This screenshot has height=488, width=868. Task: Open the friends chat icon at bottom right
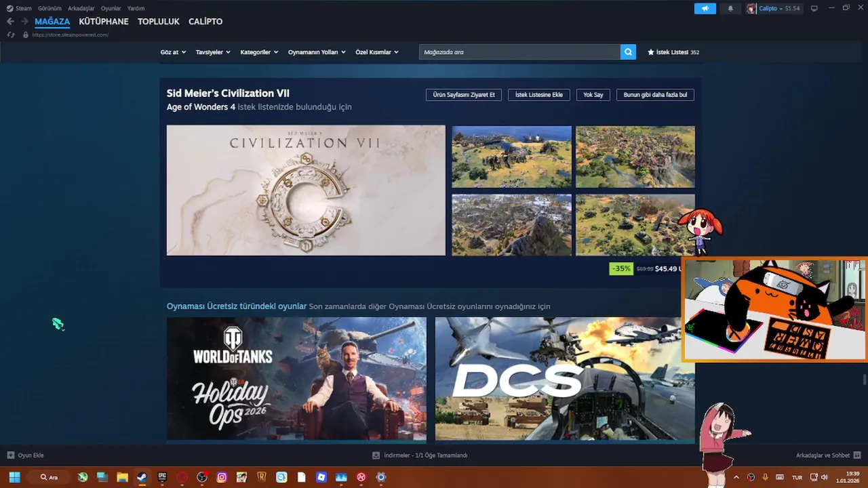pos(857,455)
